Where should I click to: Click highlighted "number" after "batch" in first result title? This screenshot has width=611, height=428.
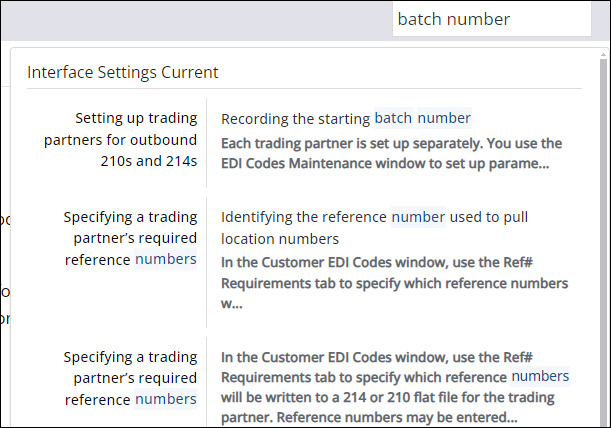(444, 118)
